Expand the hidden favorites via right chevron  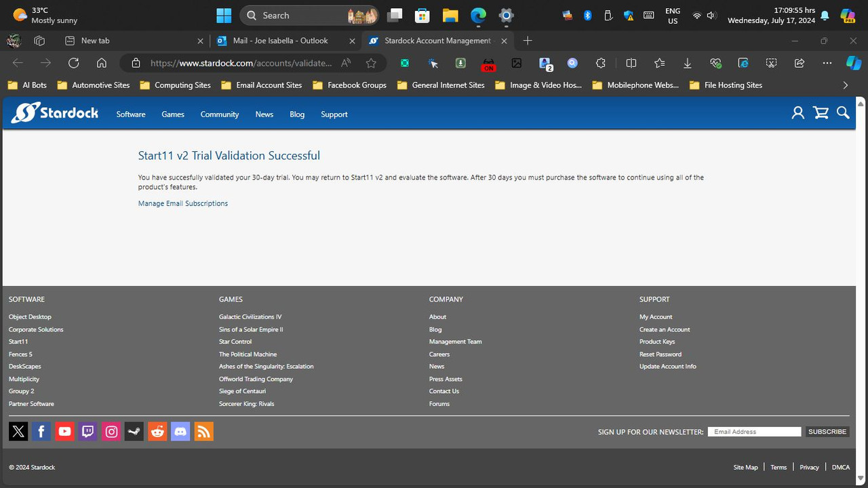tap(845, 85)
